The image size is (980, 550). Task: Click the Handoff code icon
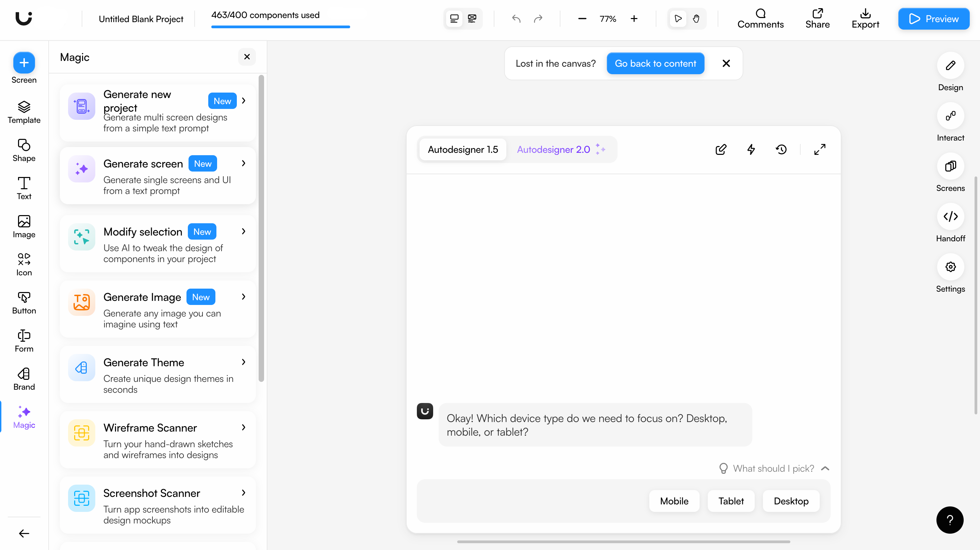coord(950,216)
